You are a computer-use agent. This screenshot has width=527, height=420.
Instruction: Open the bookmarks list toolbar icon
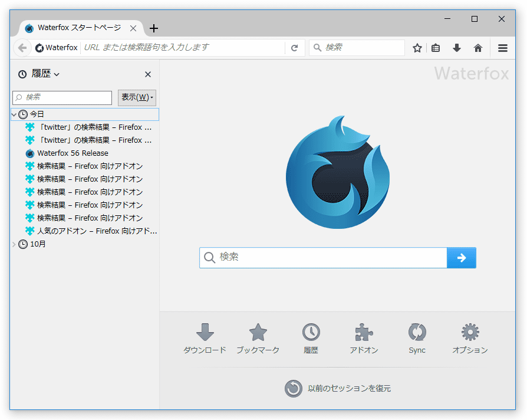(436, 48)
